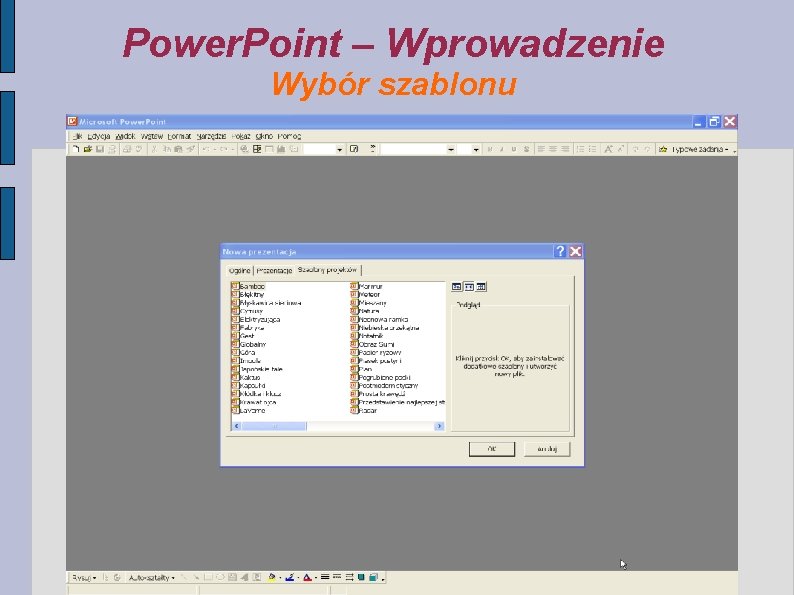The image size is (794, 595).
Task: Click the help question mark in dialog title
Action: point(560,251)
